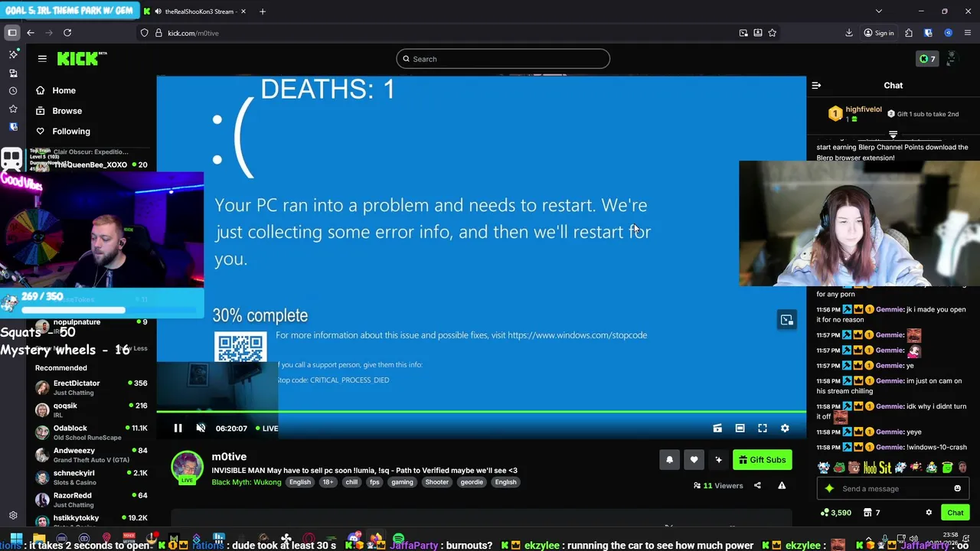The height and width of the screenshot is (551, 980).
Task: Open Andweeezy's recommended channel
Action: pos(91,455)
